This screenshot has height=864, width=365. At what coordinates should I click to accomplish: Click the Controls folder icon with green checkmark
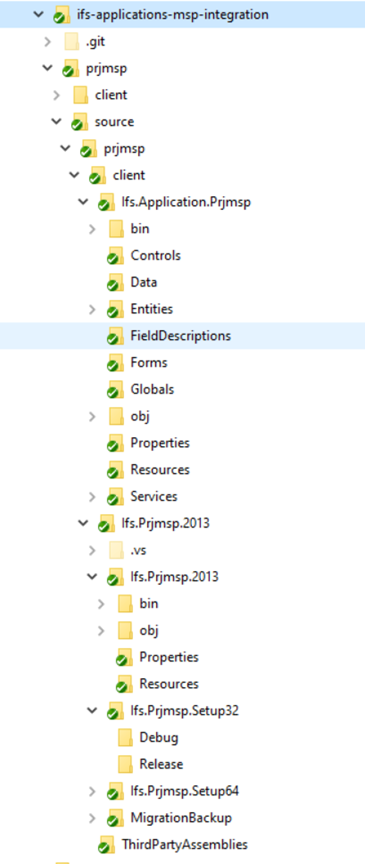pyautogui.click(x=115, y=256)
